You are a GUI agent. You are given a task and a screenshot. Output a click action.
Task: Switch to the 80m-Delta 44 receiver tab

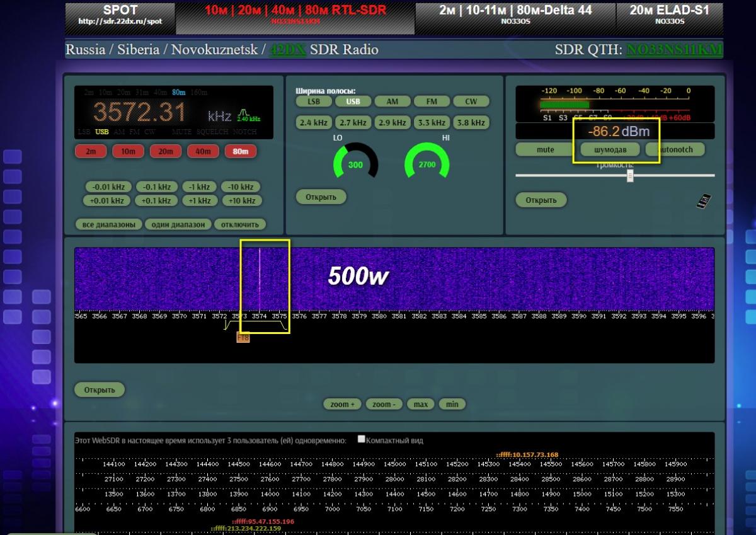tap(515, 14)
